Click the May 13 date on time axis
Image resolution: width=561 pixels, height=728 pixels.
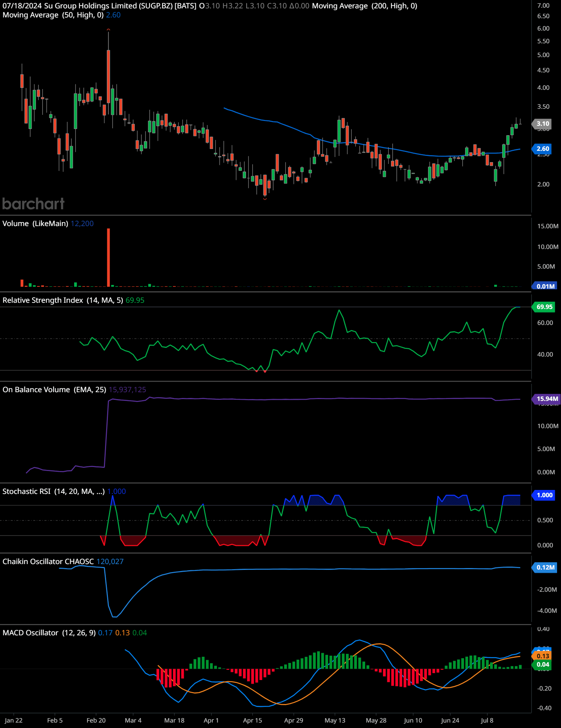[335, 720]
